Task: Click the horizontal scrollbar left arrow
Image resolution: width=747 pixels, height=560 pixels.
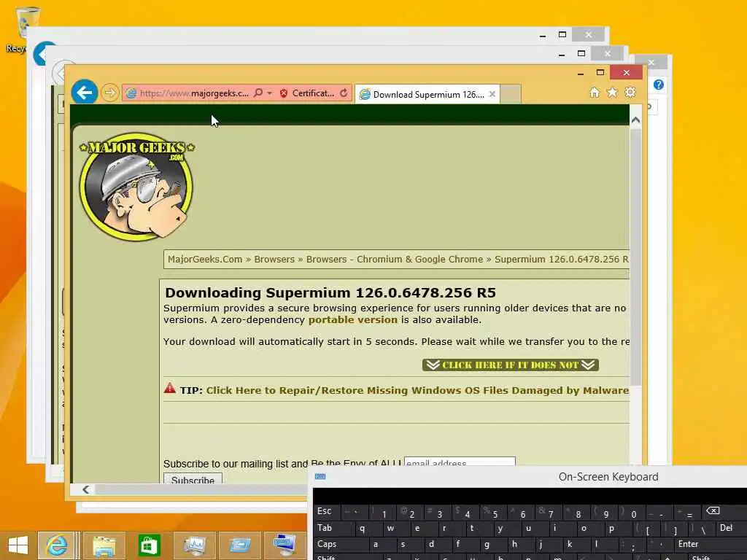Action: tap(86, 489)
